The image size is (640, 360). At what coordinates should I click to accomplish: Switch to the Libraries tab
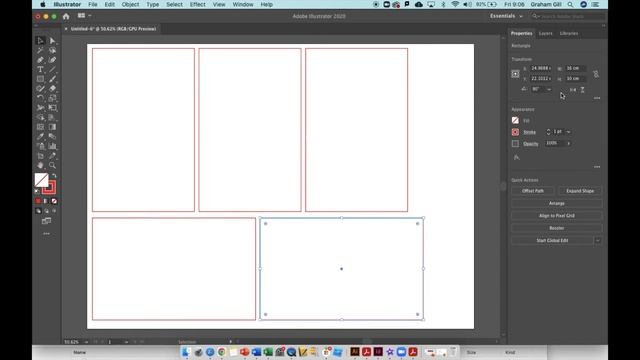click(x=569, y=33)
